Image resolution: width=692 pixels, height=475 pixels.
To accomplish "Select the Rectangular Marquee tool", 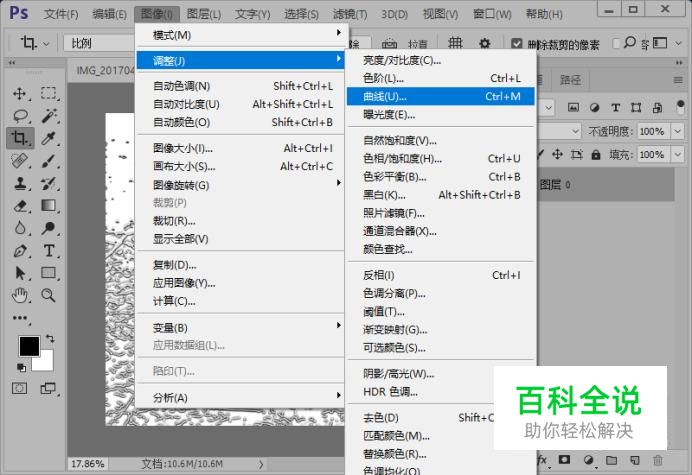I will 48,93.
